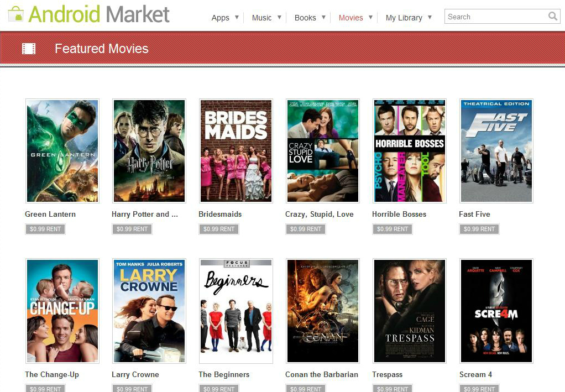Image resolution: width=565 pixels, height=392 pixels.
Task: Open the Larry Crowne poster
Action: (x=149, y=311)
